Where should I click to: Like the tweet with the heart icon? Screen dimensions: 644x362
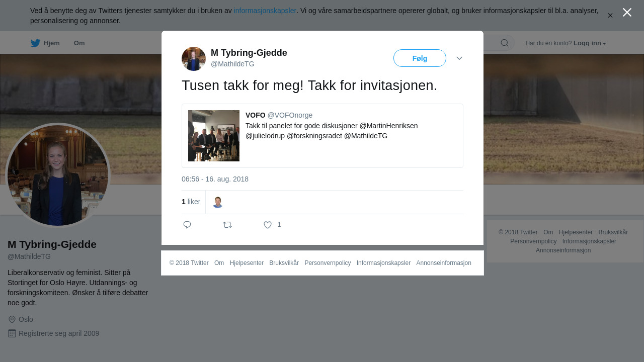[268, 225]
